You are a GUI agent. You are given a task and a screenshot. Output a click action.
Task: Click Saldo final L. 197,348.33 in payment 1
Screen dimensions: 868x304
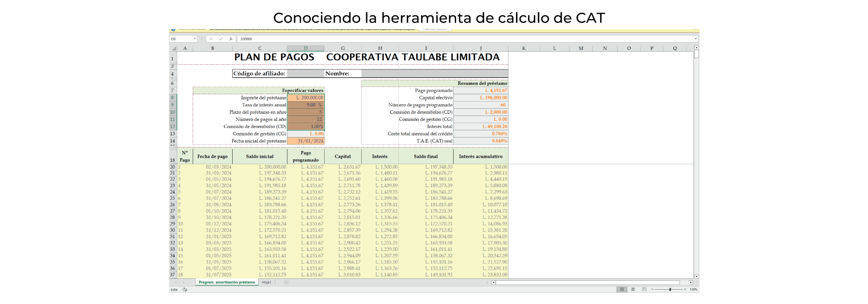[x=426, y=167]
